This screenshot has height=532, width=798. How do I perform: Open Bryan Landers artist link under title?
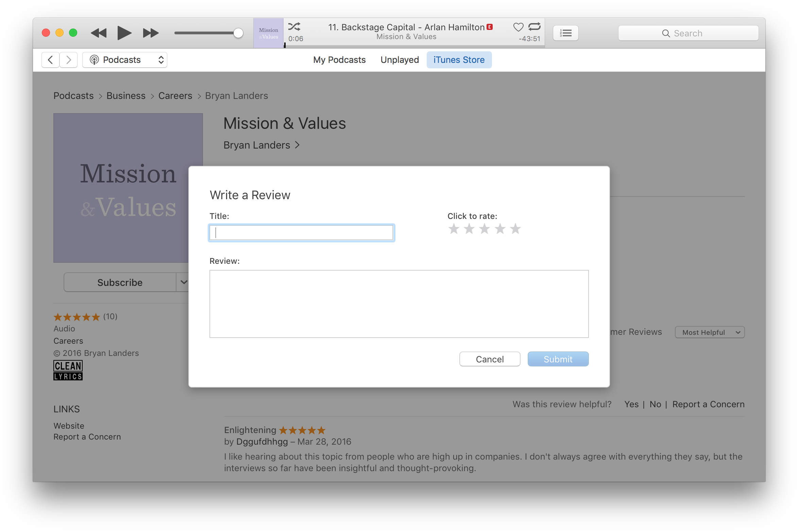tap(261, 145)
